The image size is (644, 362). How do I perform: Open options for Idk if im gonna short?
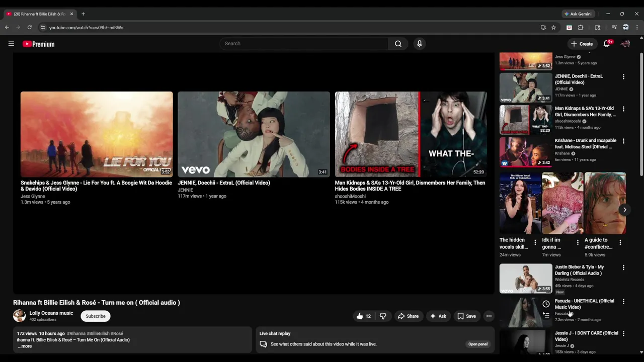tap(578, 242)
